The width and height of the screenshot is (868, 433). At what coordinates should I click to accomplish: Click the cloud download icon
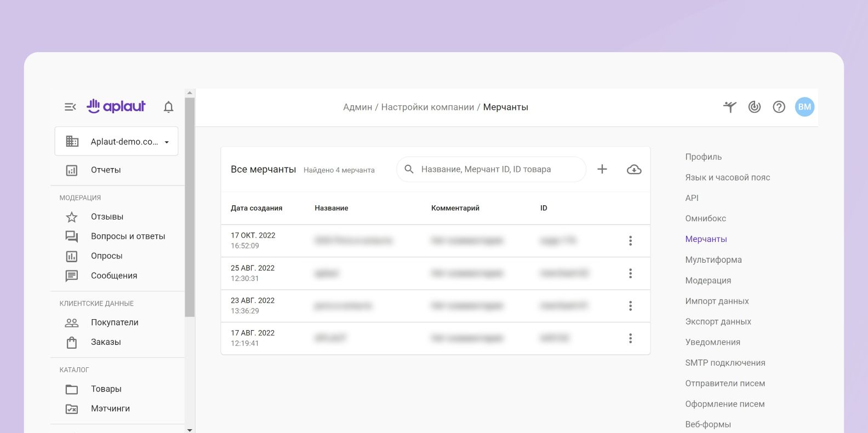click(633, 169)
